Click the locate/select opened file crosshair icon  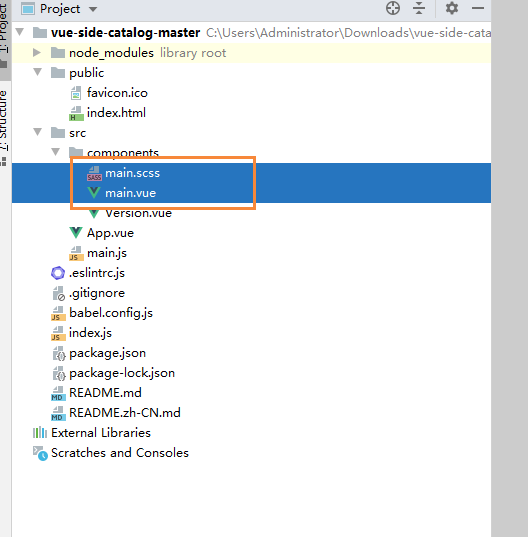[x=393, y=8]
